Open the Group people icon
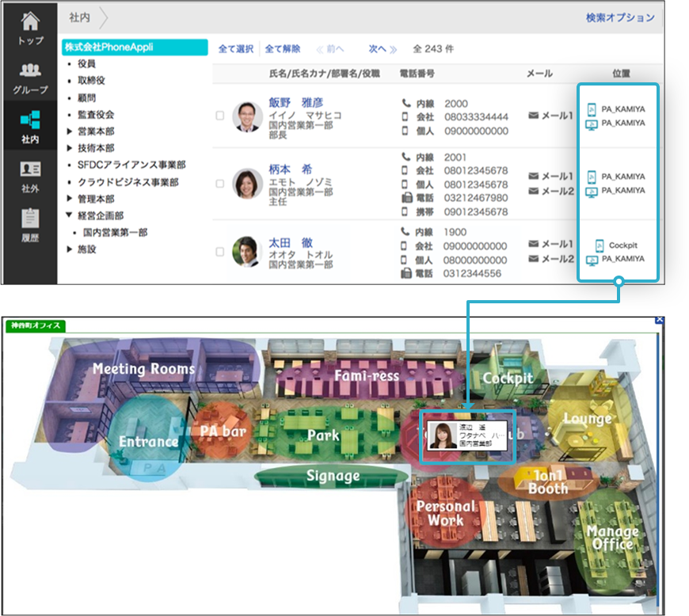This screenshot has height=616, width=689. (x=29, y=71)
